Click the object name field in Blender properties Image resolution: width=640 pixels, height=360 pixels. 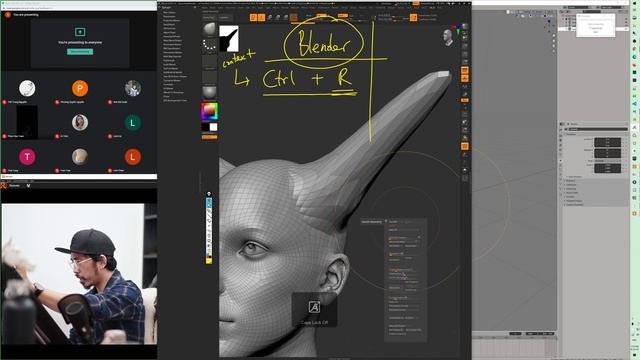(x=598, y=129)
